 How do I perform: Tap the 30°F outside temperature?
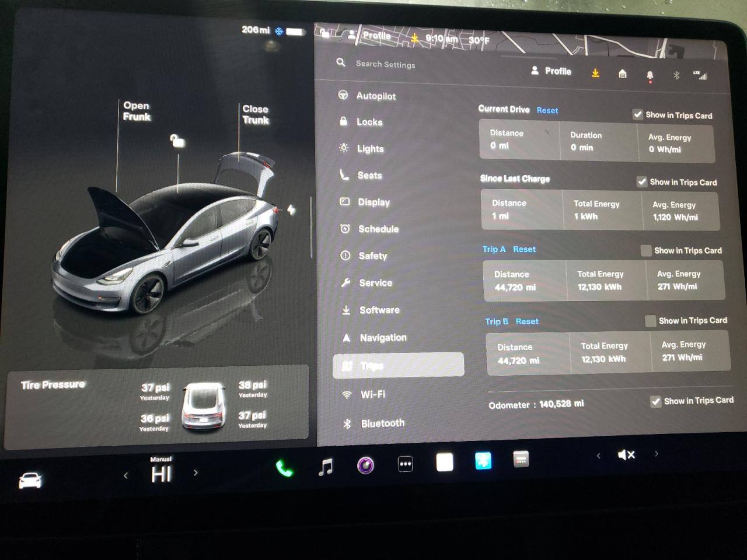(479, 40)
